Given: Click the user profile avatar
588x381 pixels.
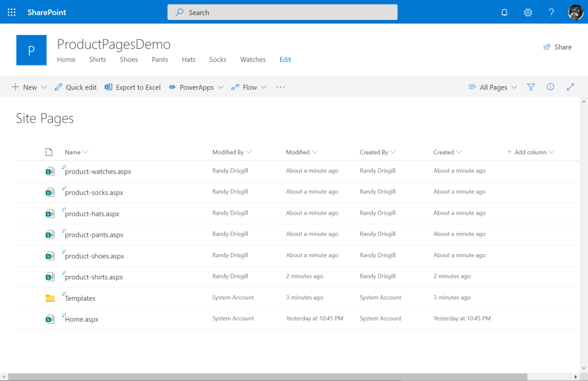Looking at the screenshot, I should pos(575,13).
